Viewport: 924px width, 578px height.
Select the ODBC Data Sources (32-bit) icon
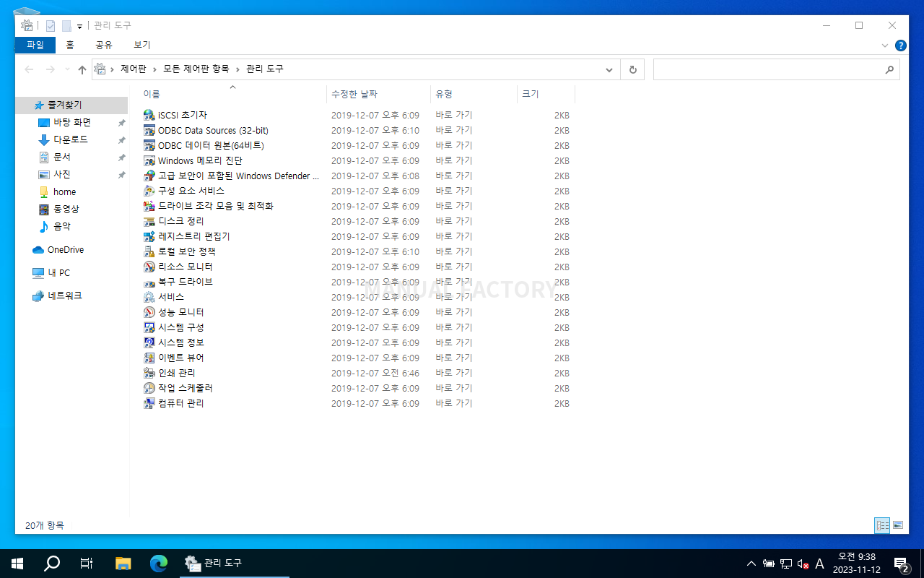[149, 130]
